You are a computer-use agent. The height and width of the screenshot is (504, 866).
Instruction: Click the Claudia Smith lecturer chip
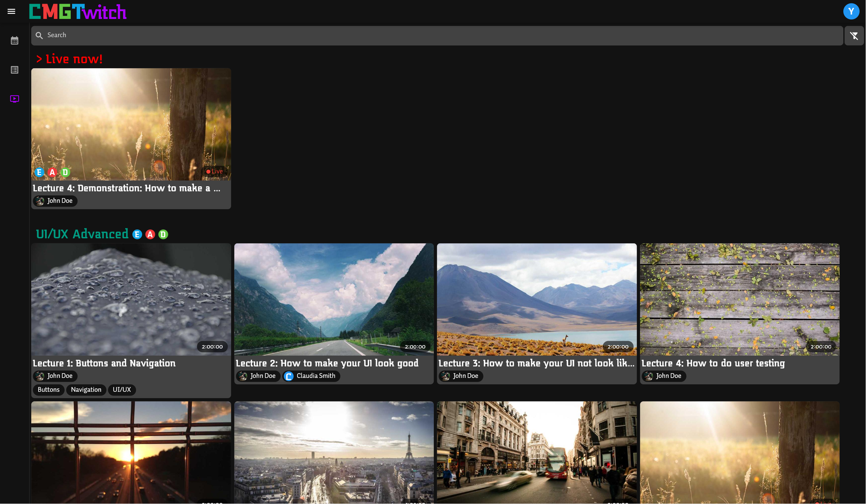[x=311, y=376]
